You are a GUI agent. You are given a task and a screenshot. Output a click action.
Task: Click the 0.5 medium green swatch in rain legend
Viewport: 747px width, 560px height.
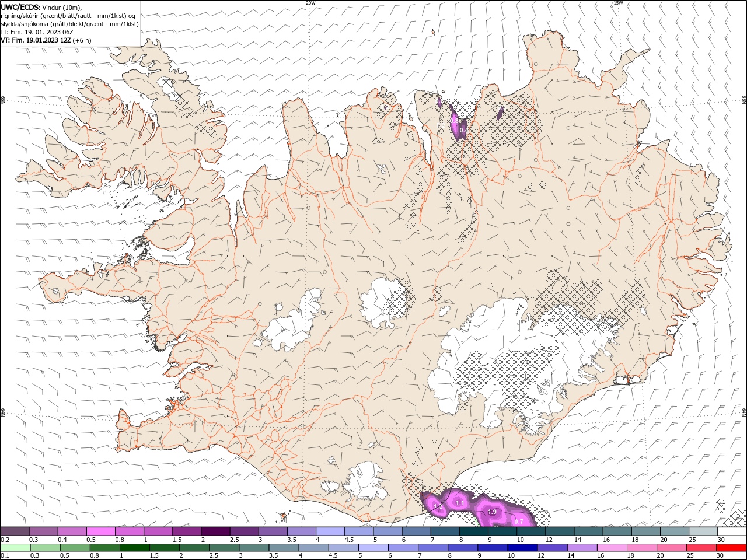(x=75, y=548)
